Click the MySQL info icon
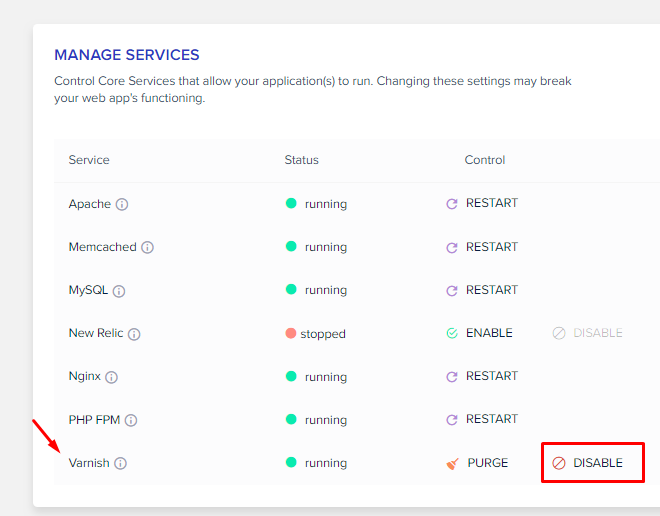 [119, 291]
